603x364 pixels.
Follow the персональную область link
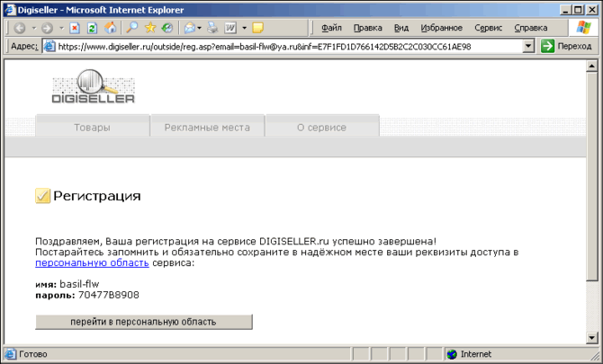[92, 263]
